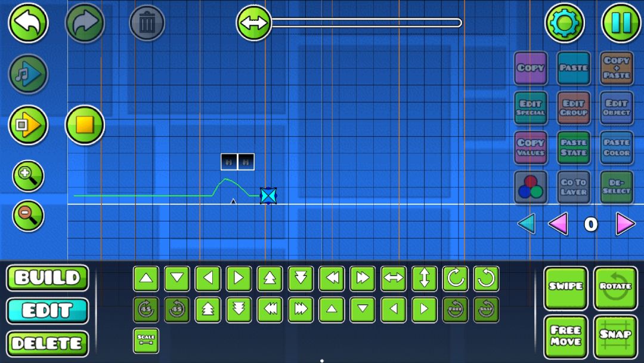Go to previous layer with the pink left arrow
644x363 pixels.
coord(559,224)
